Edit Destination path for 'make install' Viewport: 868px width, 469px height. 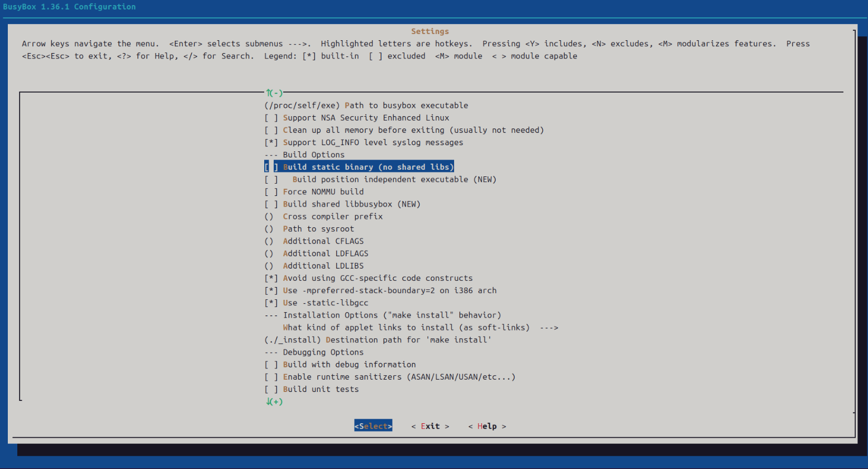coord(378,339)
